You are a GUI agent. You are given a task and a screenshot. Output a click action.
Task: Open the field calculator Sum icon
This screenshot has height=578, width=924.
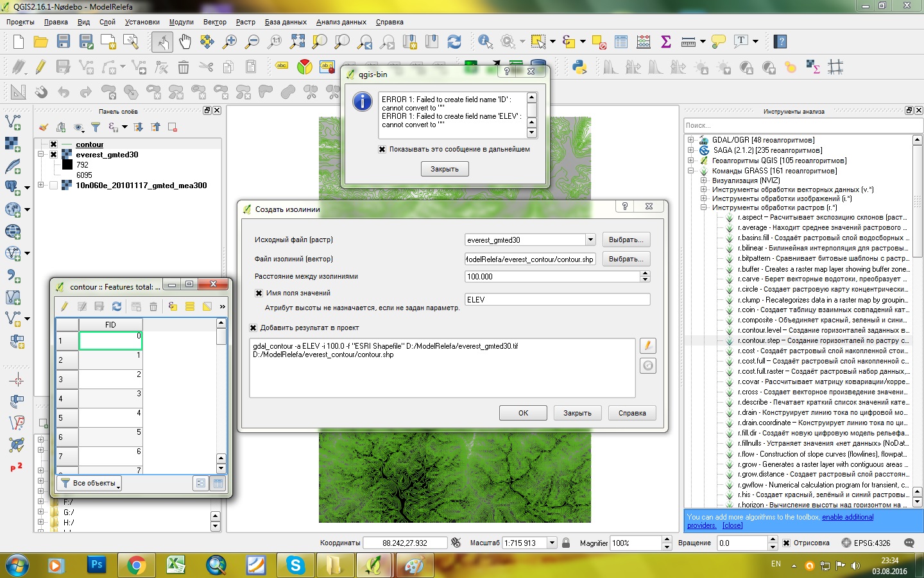666,42
